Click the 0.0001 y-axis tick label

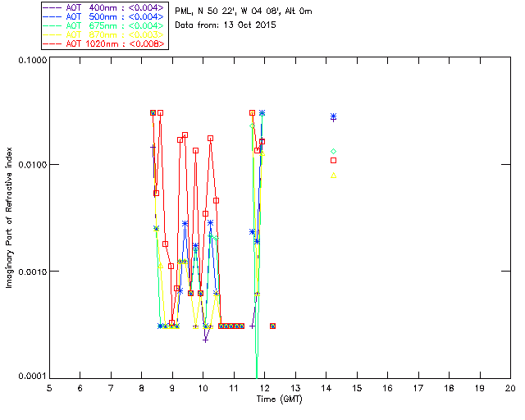30,377
